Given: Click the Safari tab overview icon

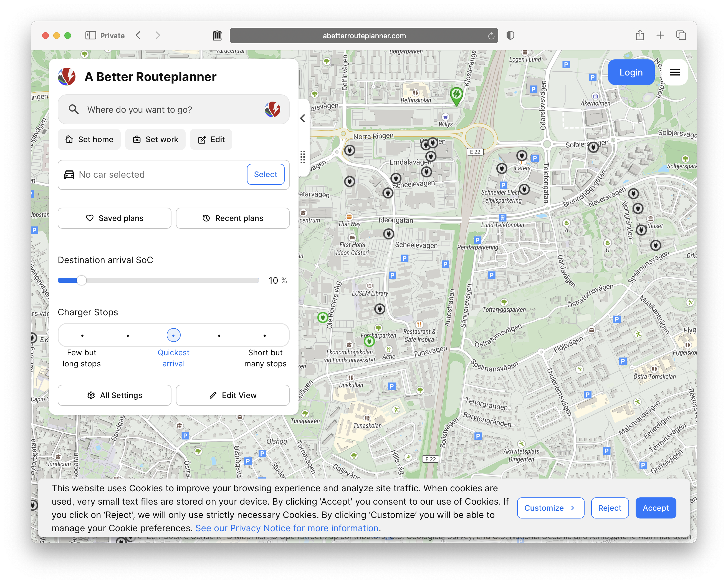Looking at the screenshot, I should pos(681,35).
